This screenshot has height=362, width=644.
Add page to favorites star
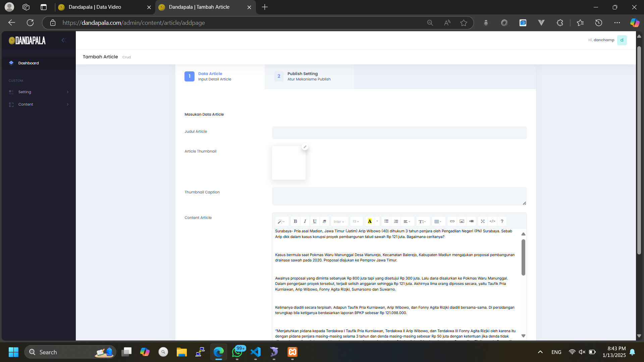coord(464,23)
